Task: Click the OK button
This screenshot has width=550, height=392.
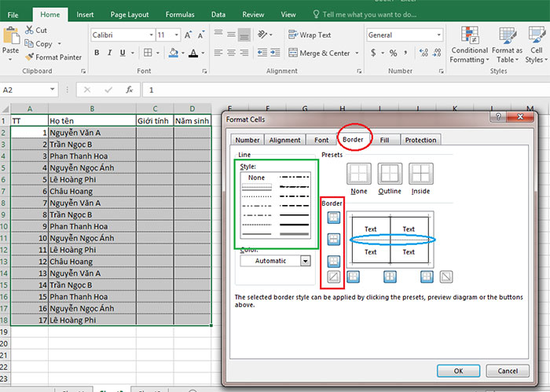Action: [458, 370]
